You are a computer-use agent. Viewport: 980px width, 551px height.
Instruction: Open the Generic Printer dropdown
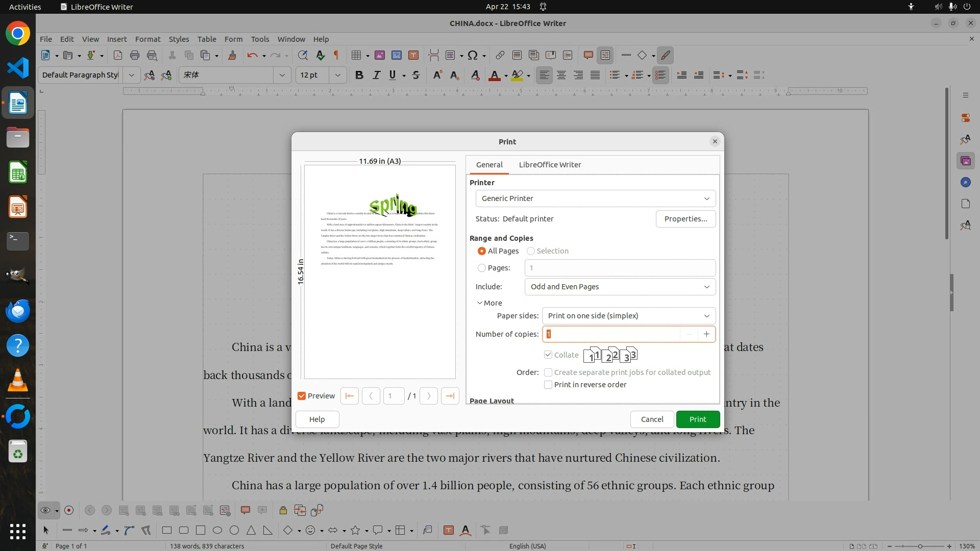(595, 198)
